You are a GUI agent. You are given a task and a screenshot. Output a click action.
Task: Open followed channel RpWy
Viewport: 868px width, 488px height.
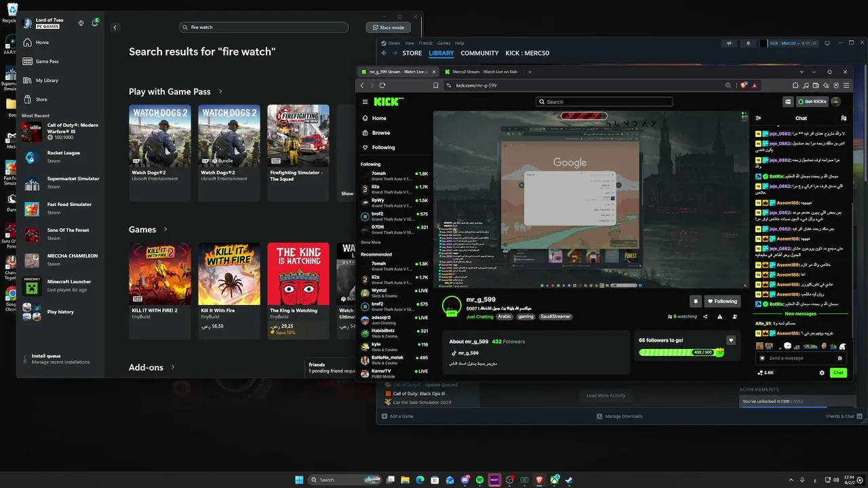pos(395,203)
